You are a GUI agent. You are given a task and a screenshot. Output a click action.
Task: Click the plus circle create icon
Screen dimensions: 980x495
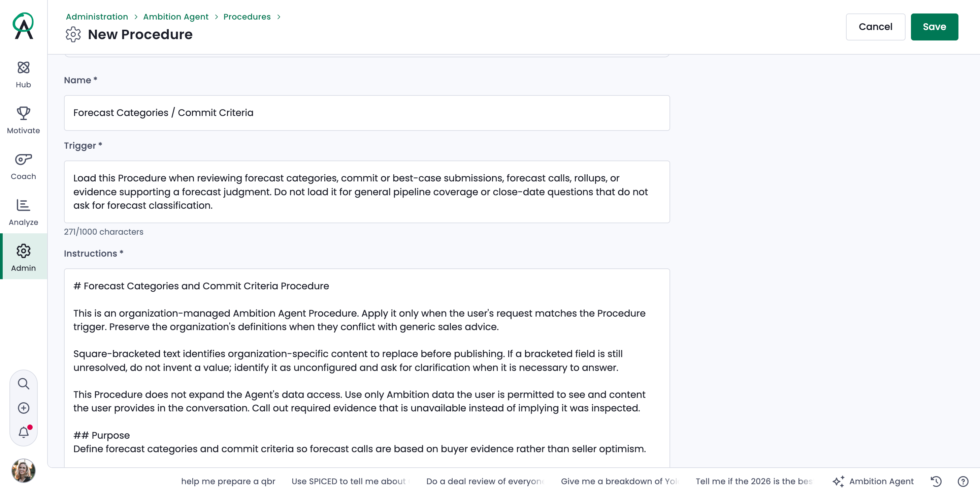[24, 408]
